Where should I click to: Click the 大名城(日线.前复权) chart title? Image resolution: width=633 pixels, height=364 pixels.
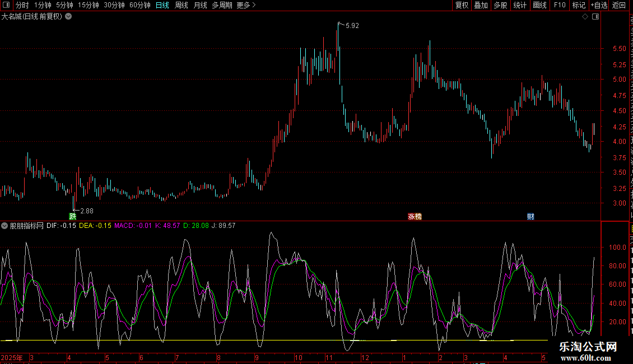click(32, 17)
